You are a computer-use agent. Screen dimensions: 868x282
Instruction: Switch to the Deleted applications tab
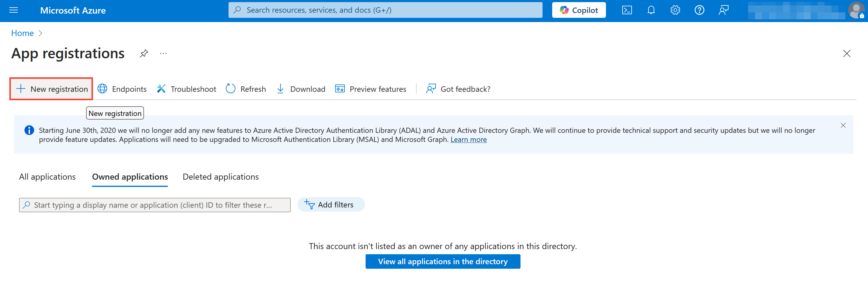221,177
